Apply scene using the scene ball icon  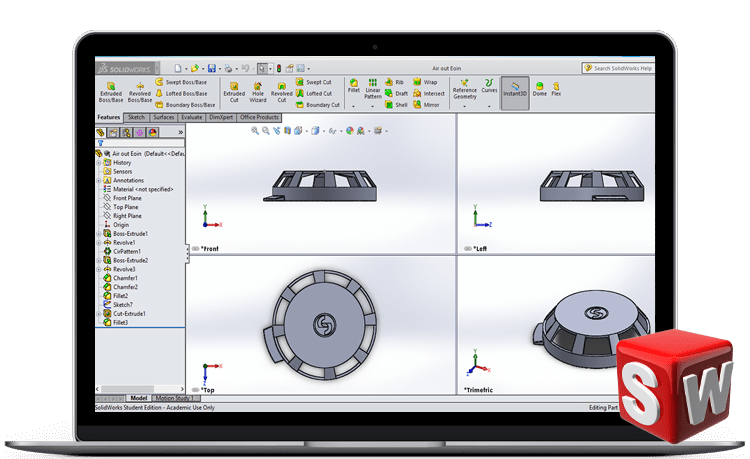click(361, 131)
